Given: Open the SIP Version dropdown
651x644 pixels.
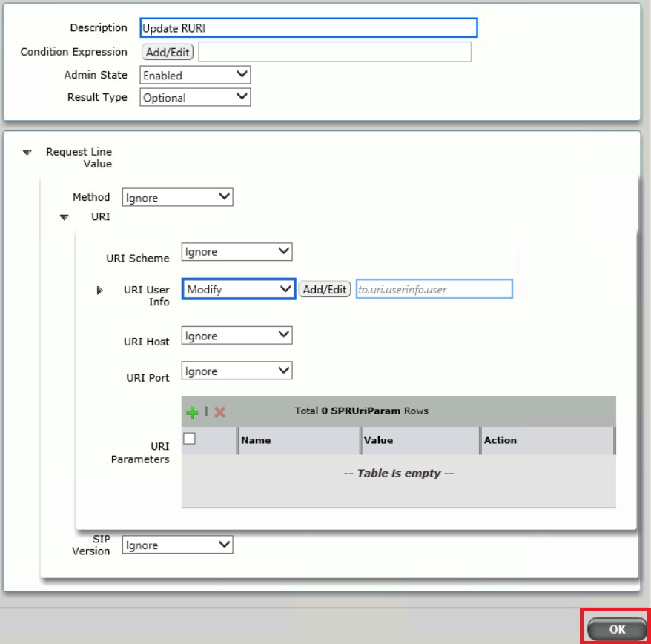Looking at the screenshot, I should click(x=175, y=544).
